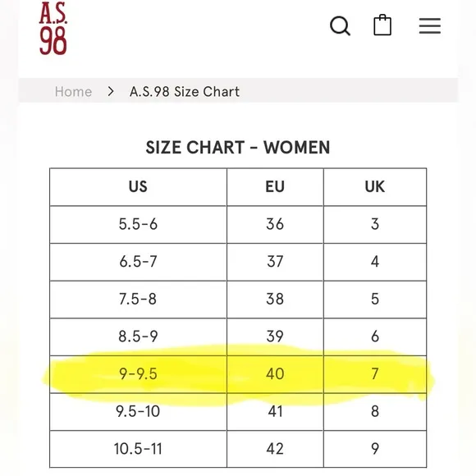Viewport: 476px width, 476px height.
Task: Click the highlighted US 9-9.5 cell
Action: tap(138, 374)
